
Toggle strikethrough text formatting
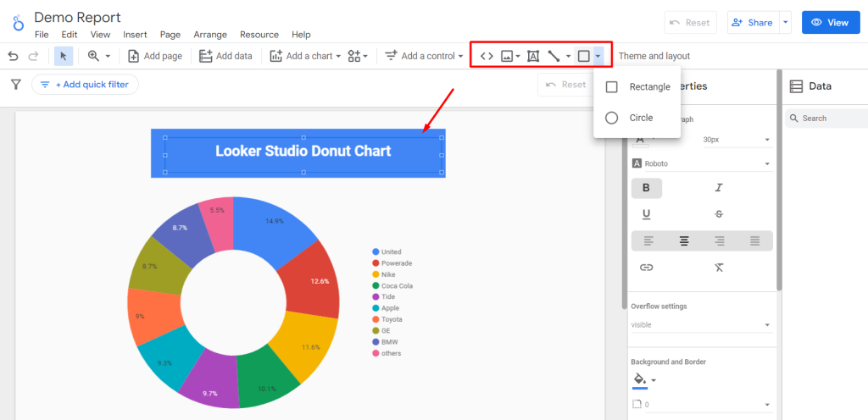719,214
